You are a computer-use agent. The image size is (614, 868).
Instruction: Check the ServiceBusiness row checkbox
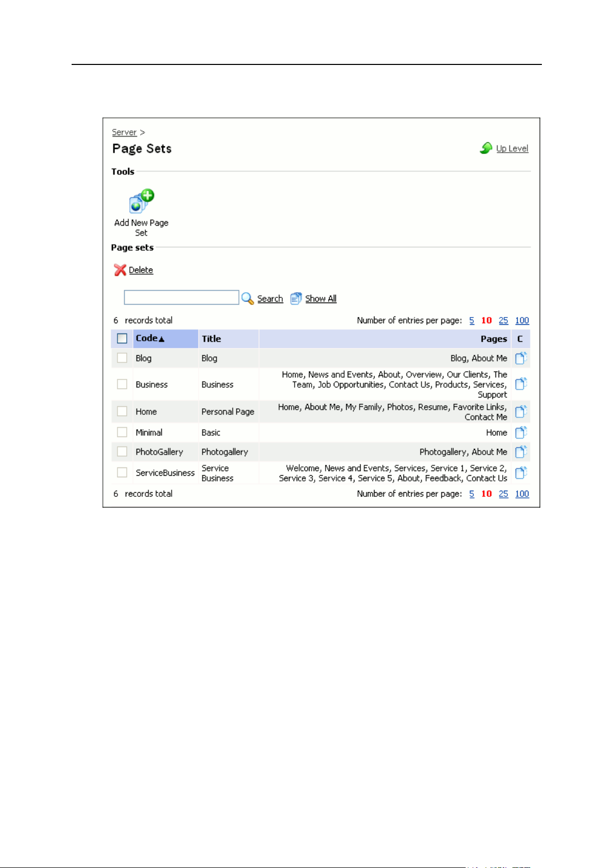tap(122, 472)
